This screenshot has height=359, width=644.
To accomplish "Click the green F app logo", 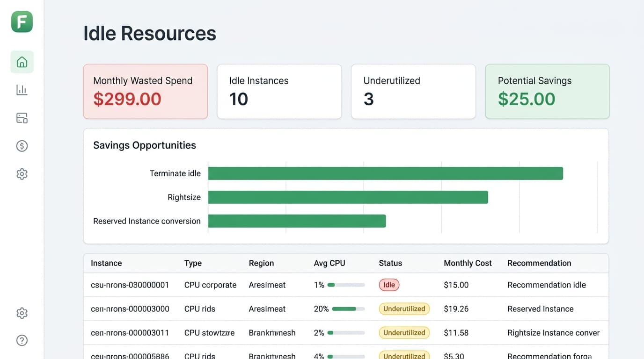I will click(x=22, y=22).
